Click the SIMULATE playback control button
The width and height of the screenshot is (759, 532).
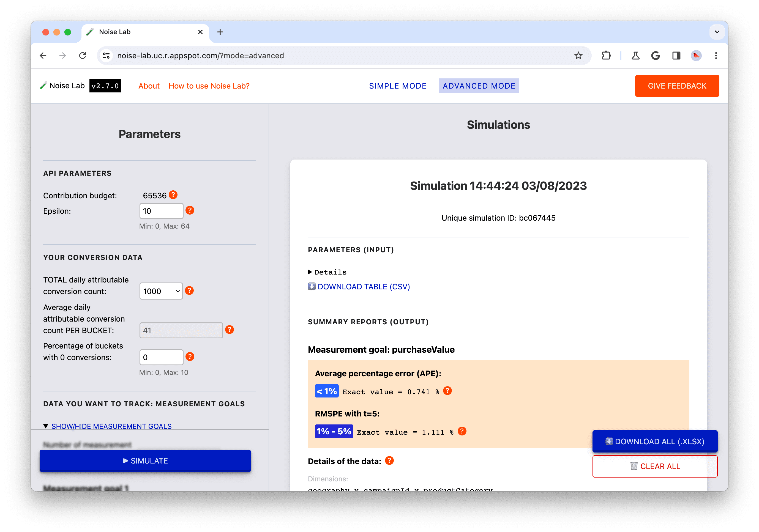145,460
